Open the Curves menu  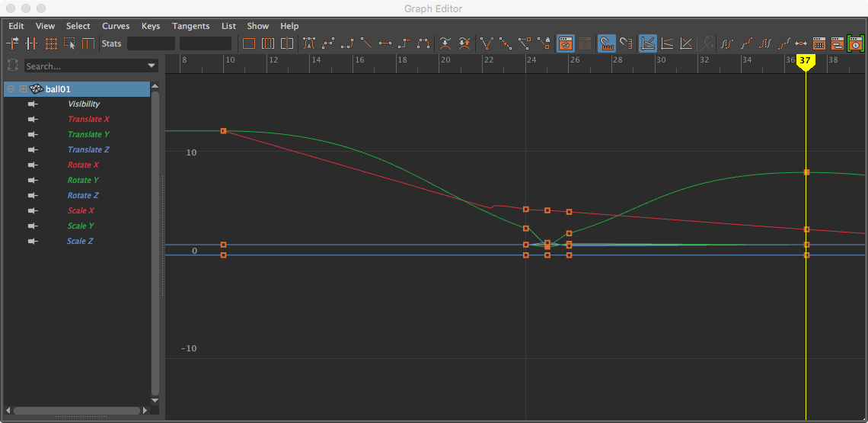116,26
